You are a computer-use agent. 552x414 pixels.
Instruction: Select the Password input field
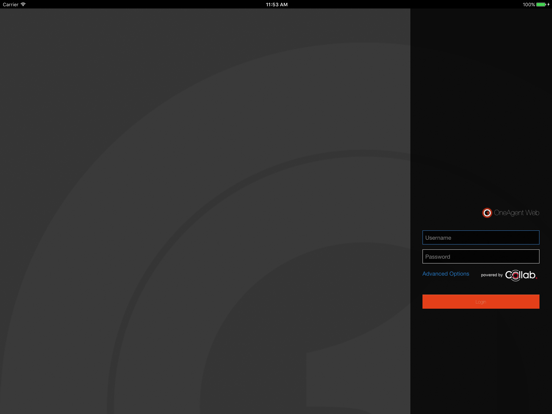coord(481,257)
